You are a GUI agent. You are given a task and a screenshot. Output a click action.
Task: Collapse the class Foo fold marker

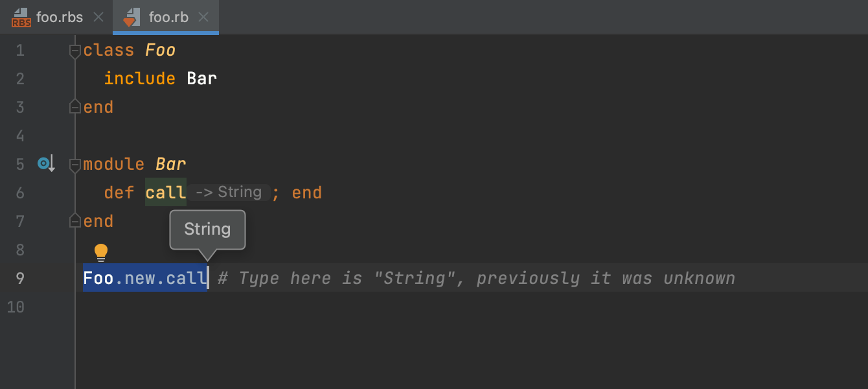[75, 51]
